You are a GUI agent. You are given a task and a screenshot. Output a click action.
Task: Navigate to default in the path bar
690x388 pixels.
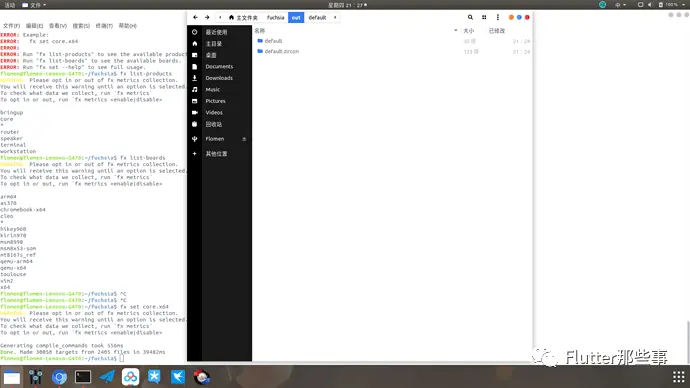click(x=317, y=18)
